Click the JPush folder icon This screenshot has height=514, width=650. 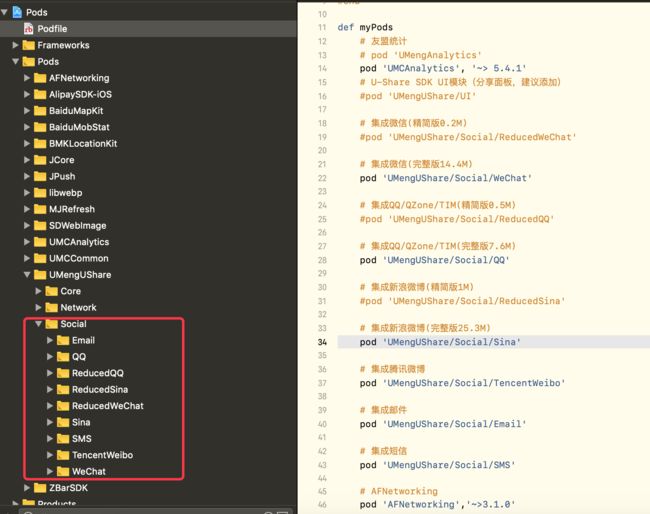40,176
